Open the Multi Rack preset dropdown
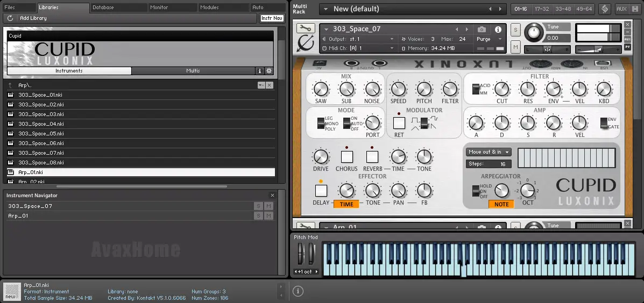Image resolution: width=644 pixels, height=303 pixels. [x=325, y=9]
